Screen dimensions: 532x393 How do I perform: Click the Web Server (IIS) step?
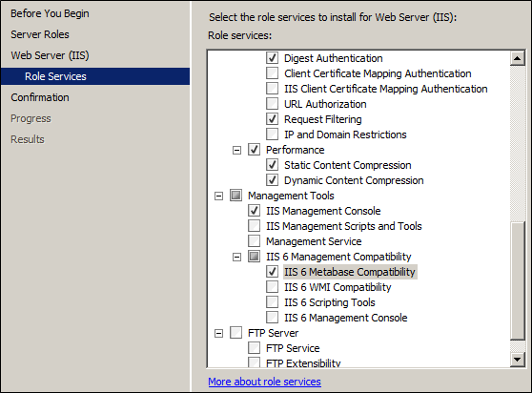tap(50, 55)
